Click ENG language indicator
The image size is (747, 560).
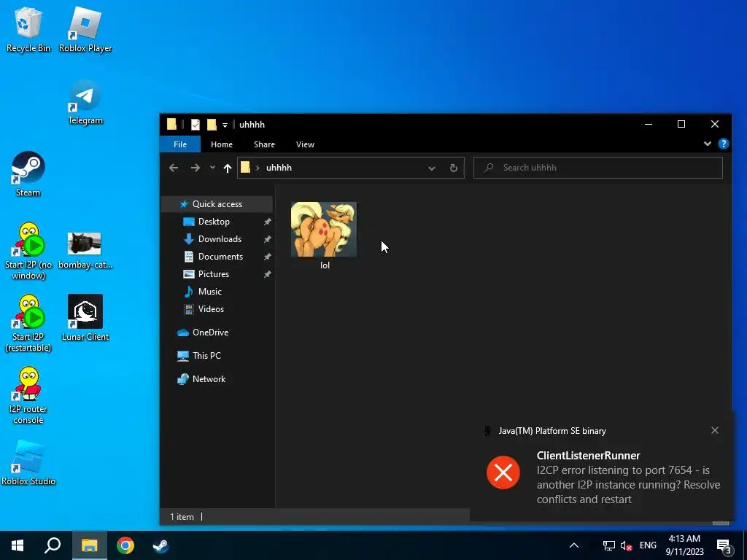pyautogui.click(x=648, y=545)
